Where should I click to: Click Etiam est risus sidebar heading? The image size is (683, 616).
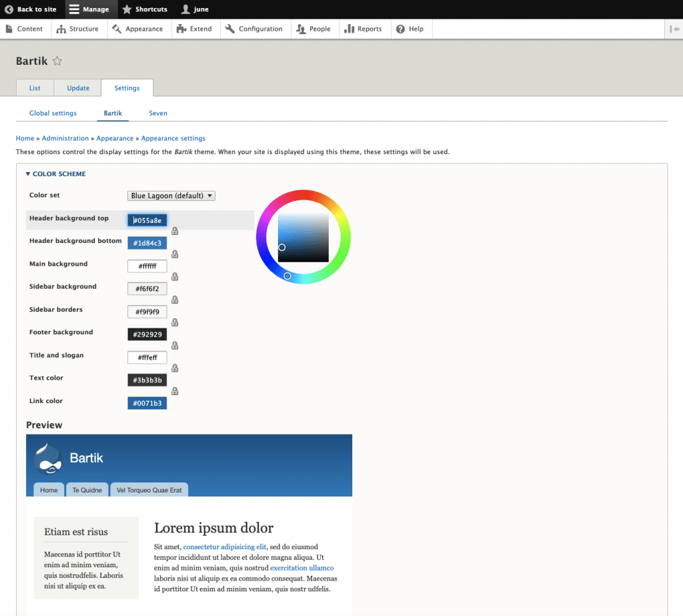76,532
